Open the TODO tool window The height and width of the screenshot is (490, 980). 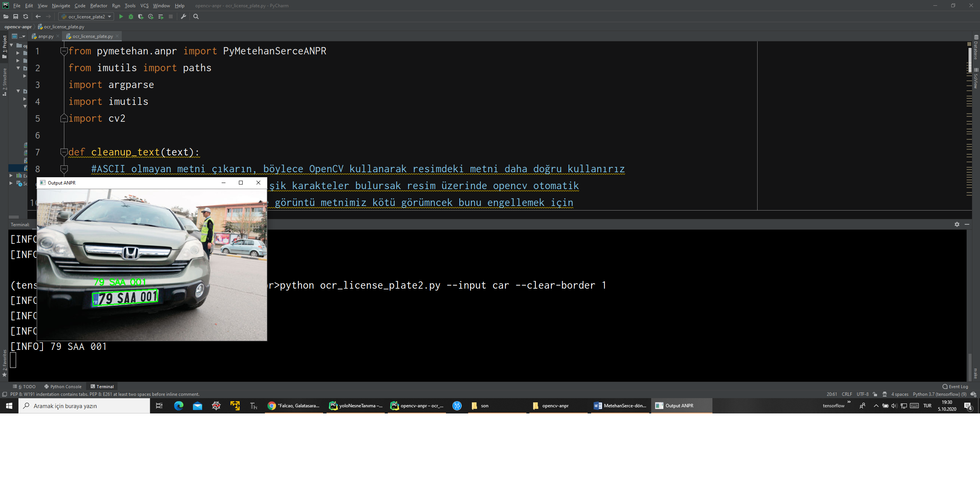[x=24, y=387]
